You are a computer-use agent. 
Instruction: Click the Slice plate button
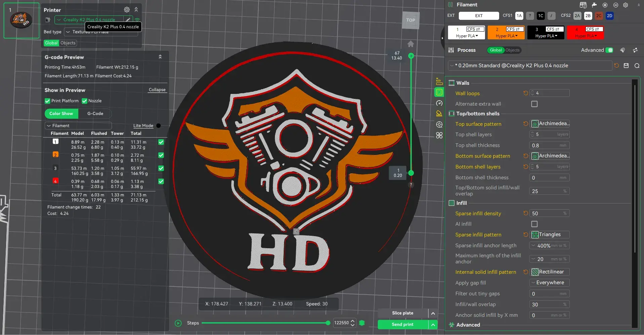[403, 313]
